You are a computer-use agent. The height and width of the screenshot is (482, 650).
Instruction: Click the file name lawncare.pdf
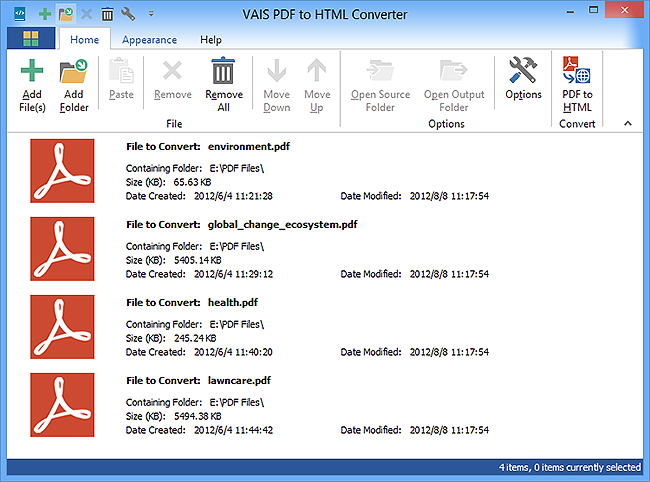click(x=239, y=380)
